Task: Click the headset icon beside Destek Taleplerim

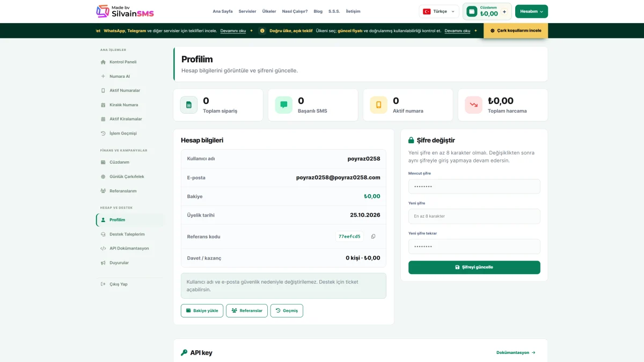Action: [x=103, y=234]
